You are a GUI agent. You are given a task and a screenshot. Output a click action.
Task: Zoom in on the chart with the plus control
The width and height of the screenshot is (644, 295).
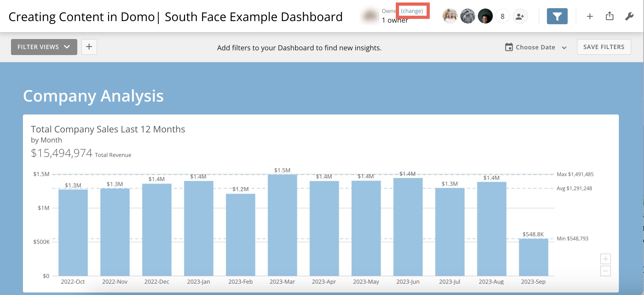coord(606,259)
